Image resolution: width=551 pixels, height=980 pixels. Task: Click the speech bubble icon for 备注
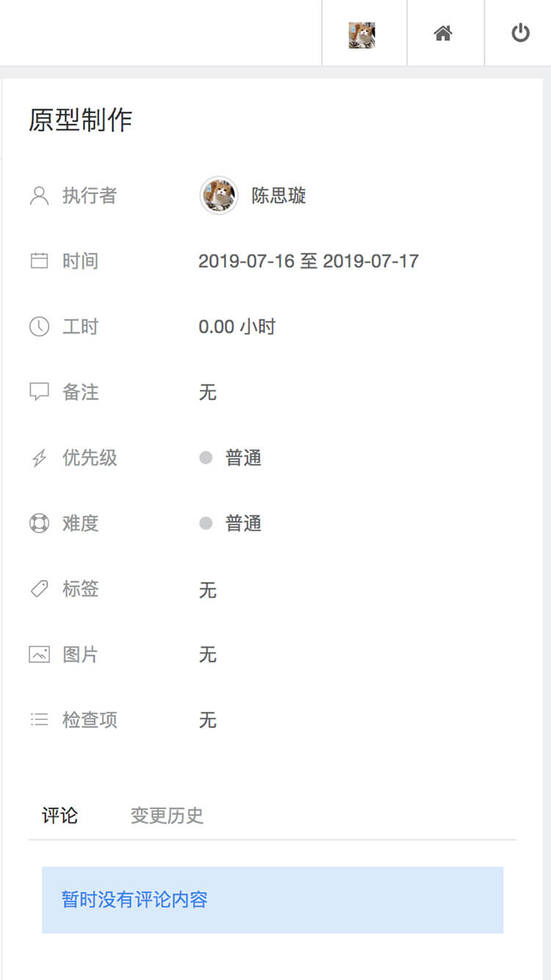click(x=39, y=392)
